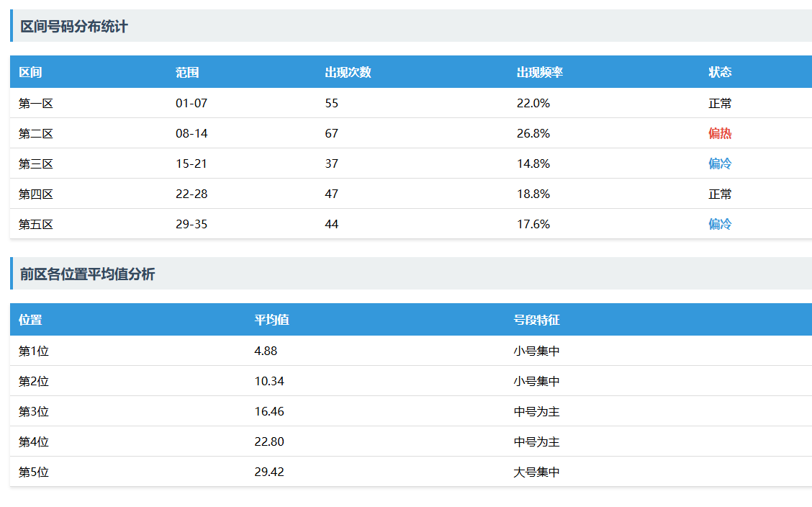Click the 偏冷 status in 第五区 row
The width and height of the screenshot is (812, 507).
pyautogui.click(x=720, y=224)
